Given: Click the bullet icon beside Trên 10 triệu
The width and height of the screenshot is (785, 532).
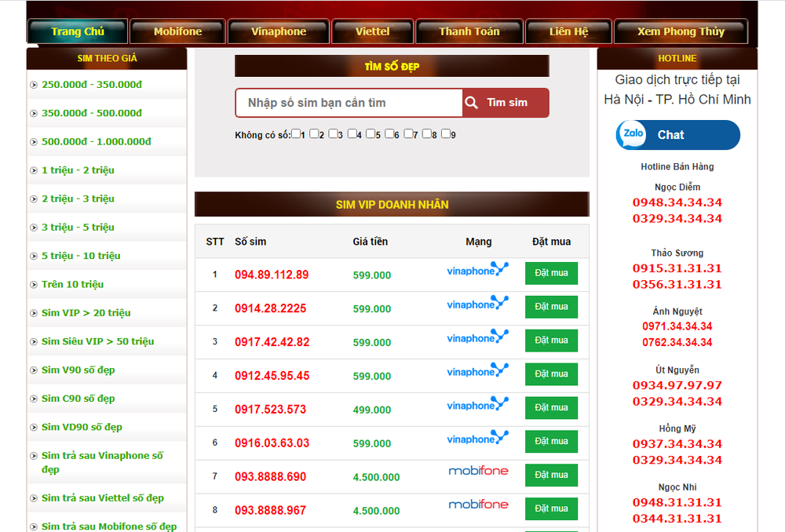Looking at the screenshot, I should pos(34,284).
